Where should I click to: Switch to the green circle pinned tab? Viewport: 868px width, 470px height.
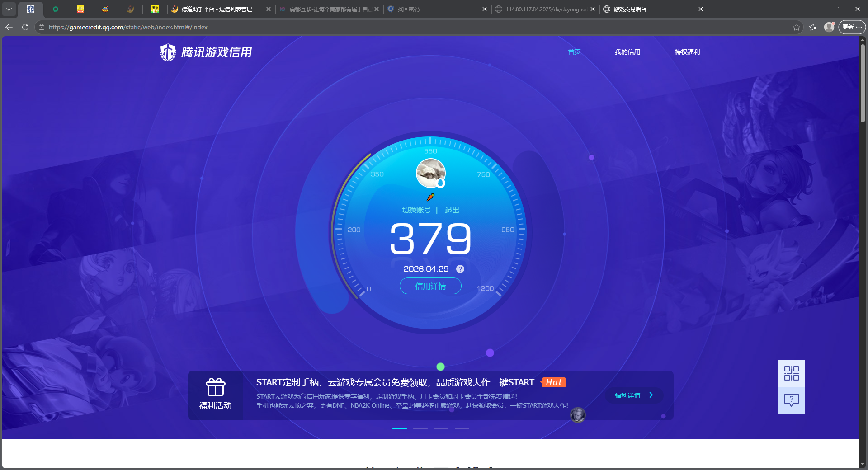click(56, 9)
